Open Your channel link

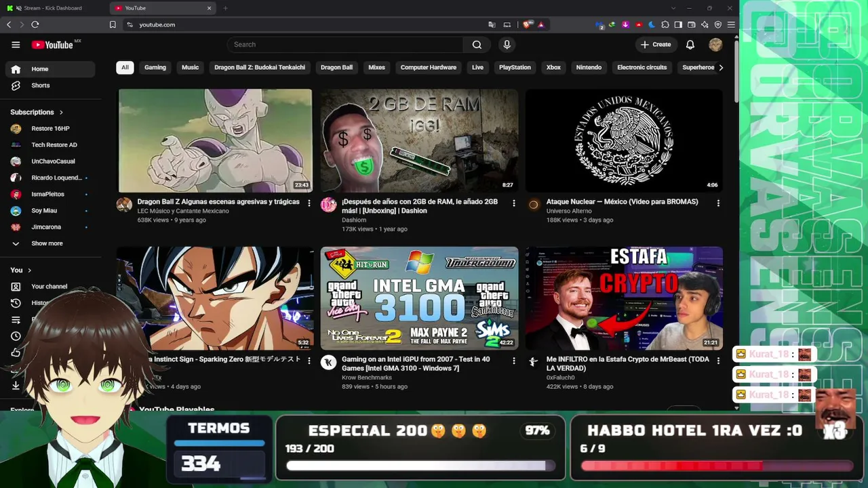50,287
